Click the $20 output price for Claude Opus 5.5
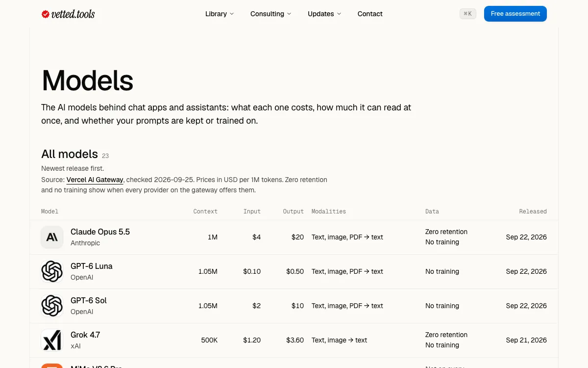588x368 pixels. pos(297,237)
